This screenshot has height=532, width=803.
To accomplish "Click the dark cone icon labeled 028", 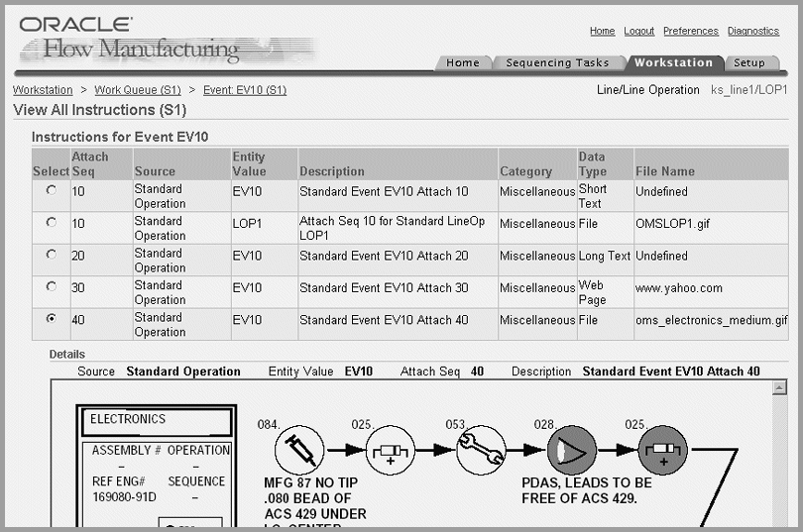I will pyautogui.click(x=572, y=450).
